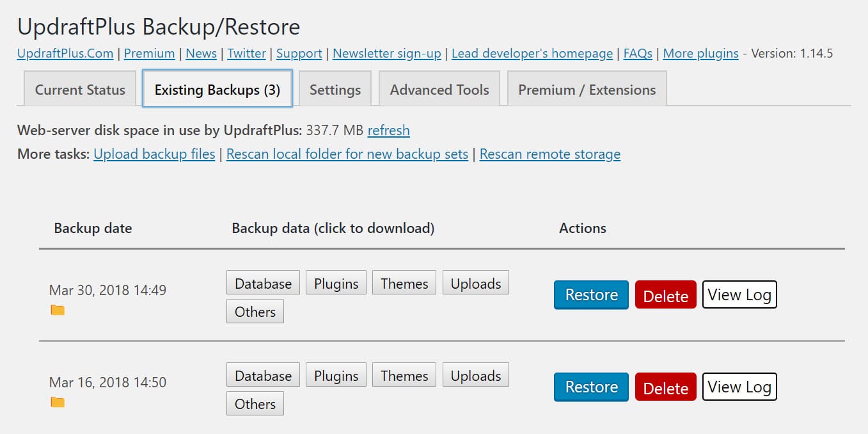This screenshot has width=868, height=434.
Task: Open the Newsletter sign-up link
Action: tap(387, 54)
